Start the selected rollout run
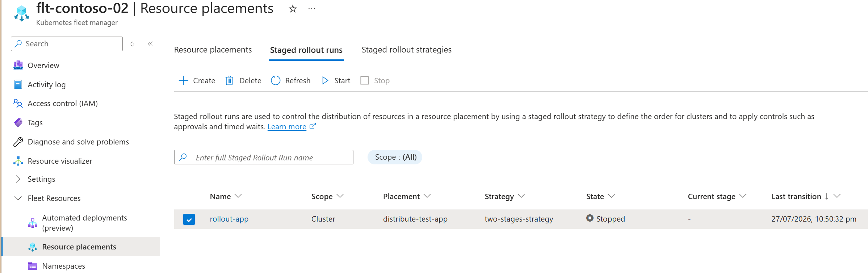The image size is (868, 273). 336,80
